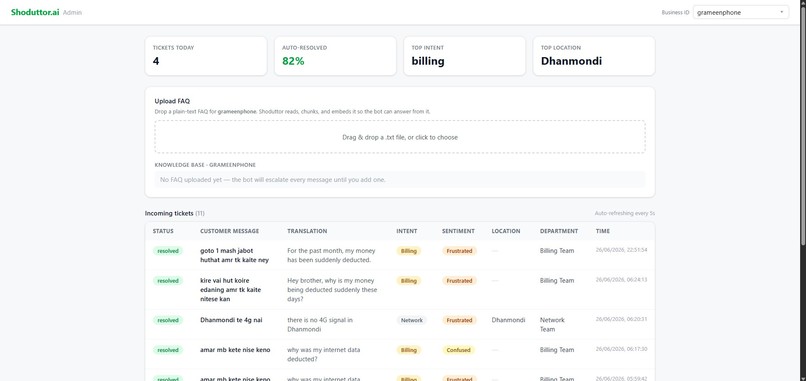Click Billing Team cell in 06:17:30 row

tap(557, 350)
